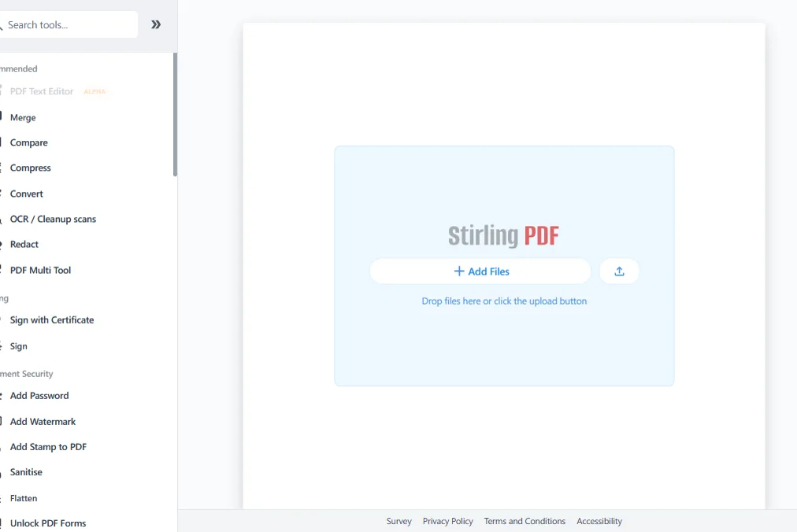Click the Drop files here text

pos(504,301)
